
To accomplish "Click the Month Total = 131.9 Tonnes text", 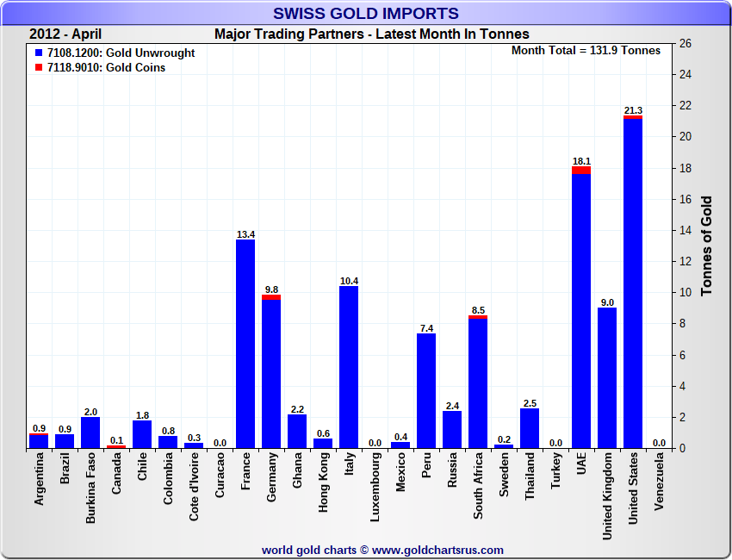I will tap(586, 51).
